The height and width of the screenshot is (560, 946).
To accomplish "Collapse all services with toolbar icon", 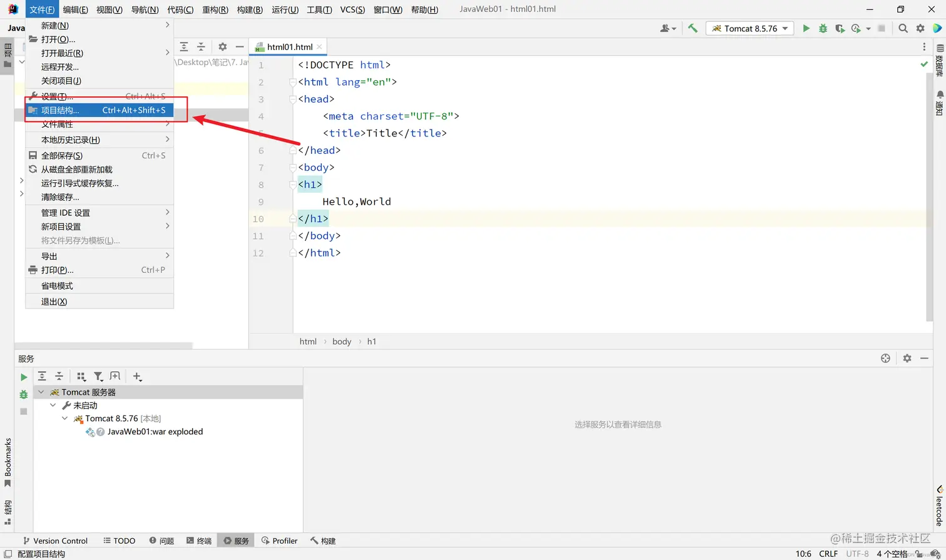I will (59, 376).
